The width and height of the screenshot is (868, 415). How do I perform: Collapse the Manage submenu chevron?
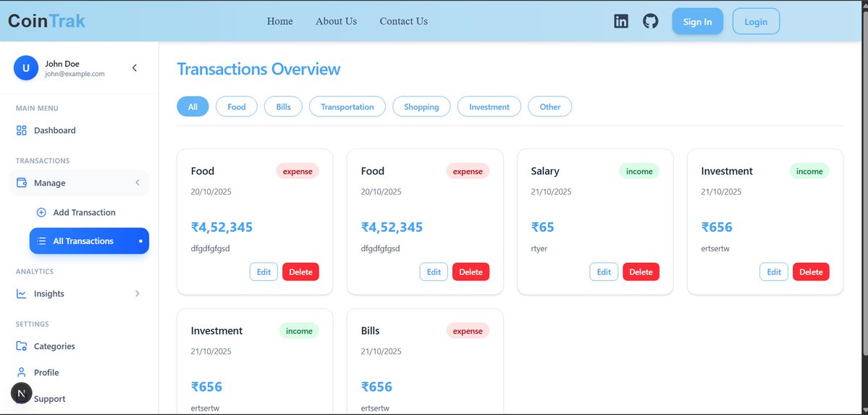[x=138, y=183]
